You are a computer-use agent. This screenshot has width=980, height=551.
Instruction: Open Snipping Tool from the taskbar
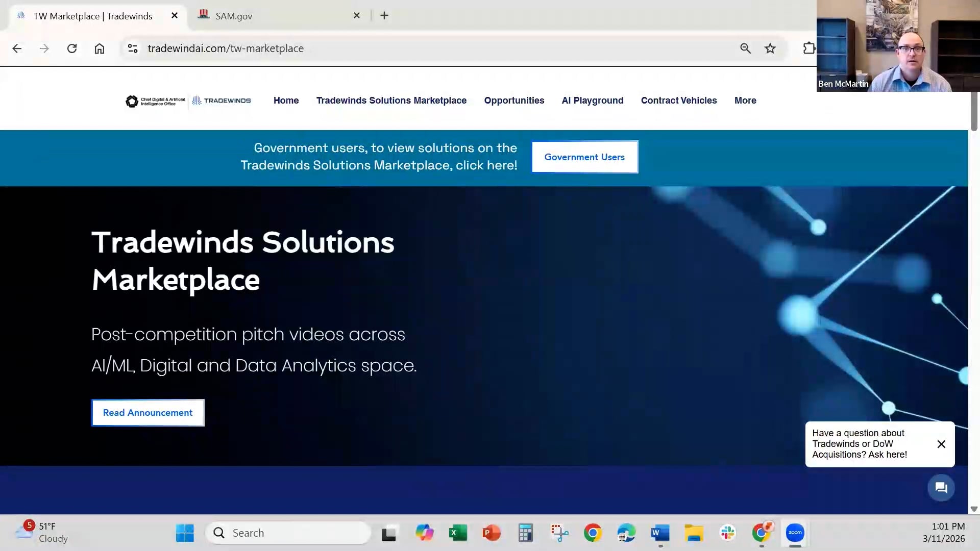coord(559,533)
